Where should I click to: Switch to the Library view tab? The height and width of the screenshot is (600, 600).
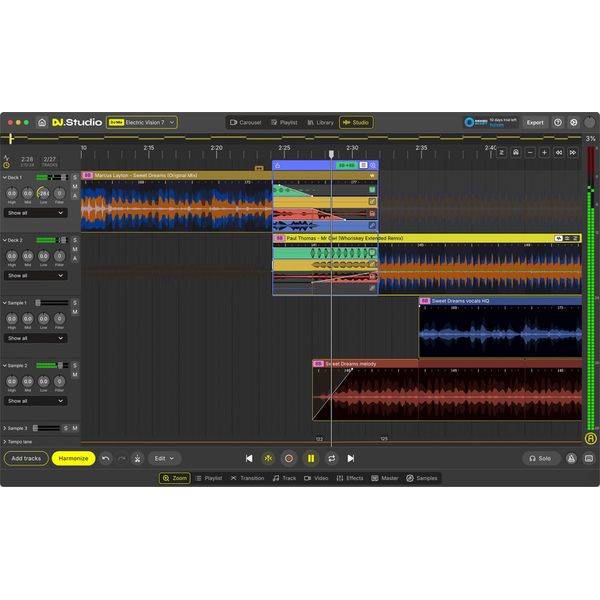pyautogui.click(x=321, y=122)
